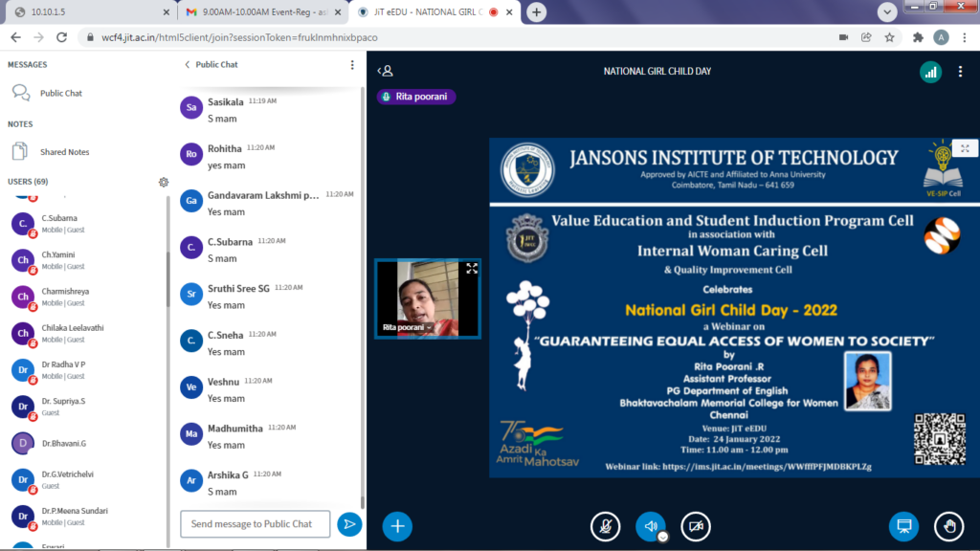The image size is (980, 551).
Task: Select user Charmishreya in list
Action: click(x=85, y=297)
